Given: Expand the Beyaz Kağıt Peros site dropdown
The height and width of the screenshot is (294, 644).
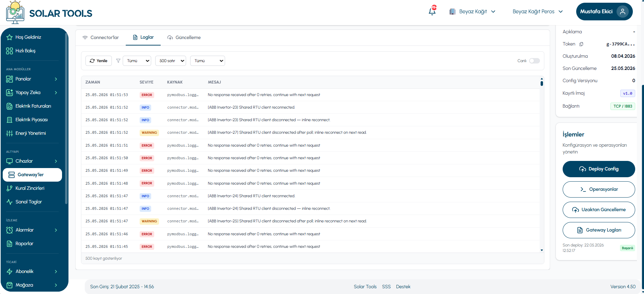Looking at the screenshot, I should pos(538,12).
